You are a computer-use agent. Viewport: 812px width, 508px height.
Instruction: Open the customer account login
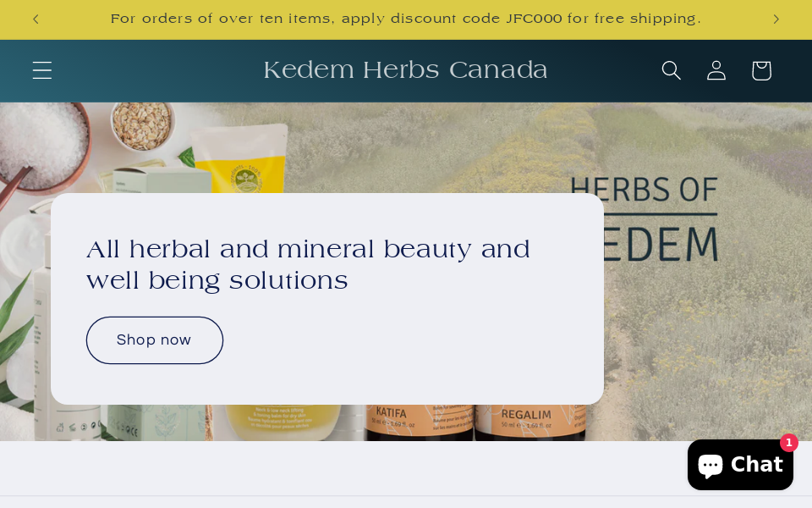tap(716, 70)
